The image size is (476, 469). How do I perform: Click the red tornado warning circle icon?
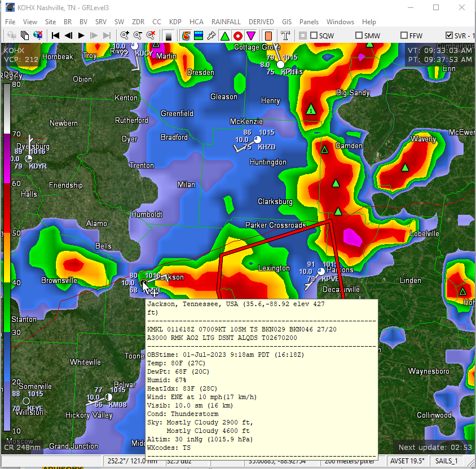click(x=239, y=35)
